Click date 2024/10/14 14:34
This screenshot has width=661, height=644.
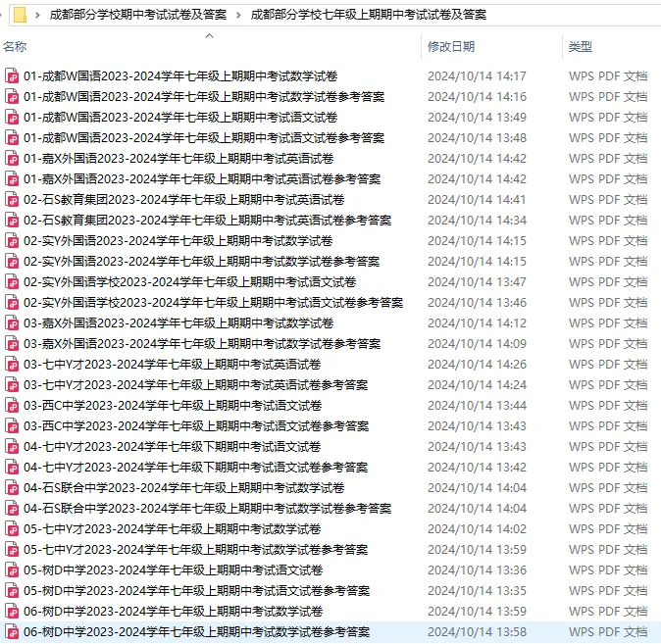tap(478, 220)
